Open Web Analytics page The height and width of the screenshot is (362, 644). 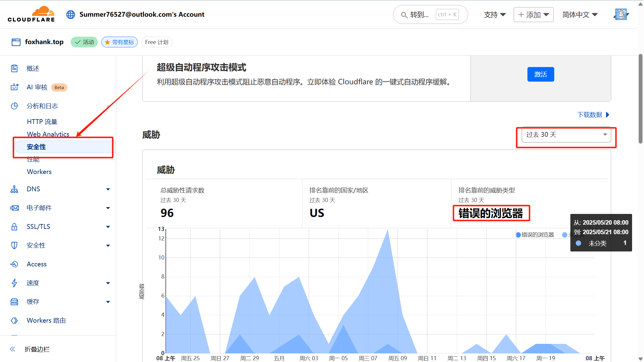point(48,134)
